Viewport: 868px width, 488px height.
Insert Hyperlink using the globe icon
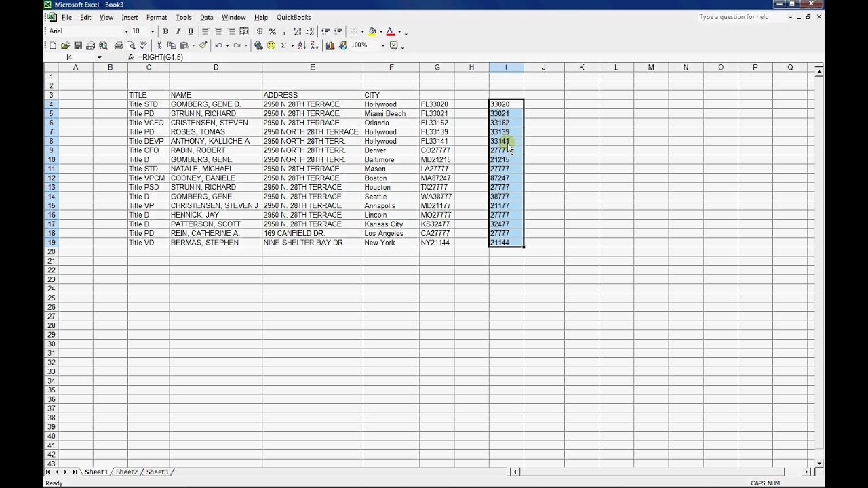[258, 45]
